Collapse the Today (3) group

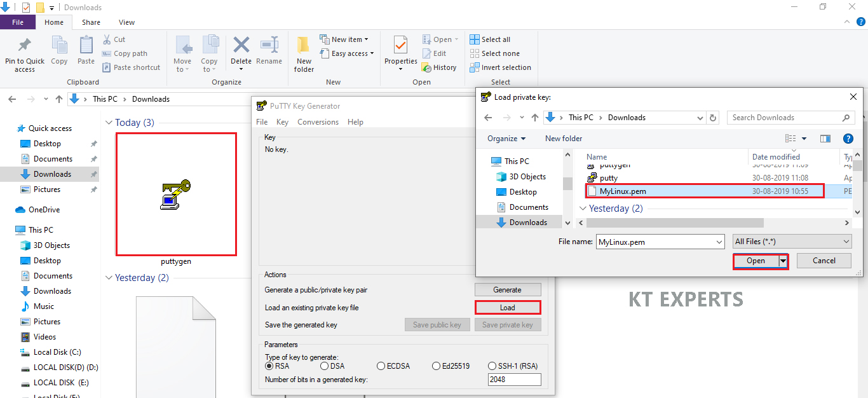(x=109, y=123)
